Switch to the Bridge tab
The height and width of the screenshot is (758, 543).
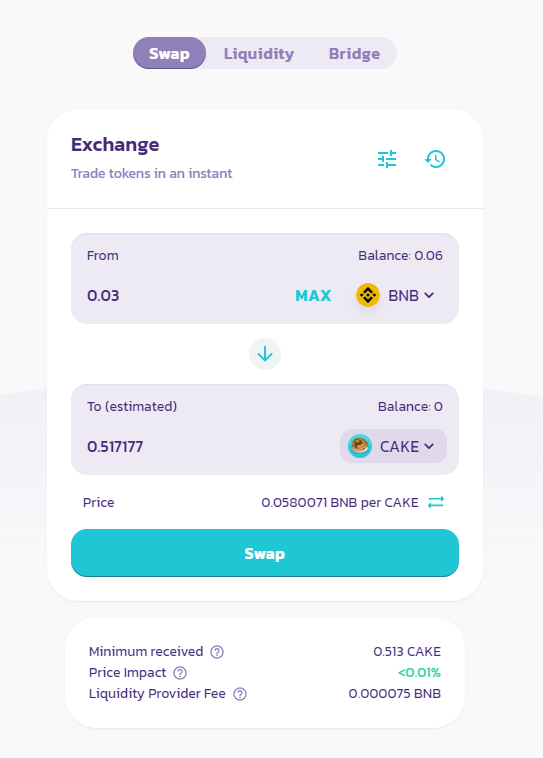pos(354,53)
